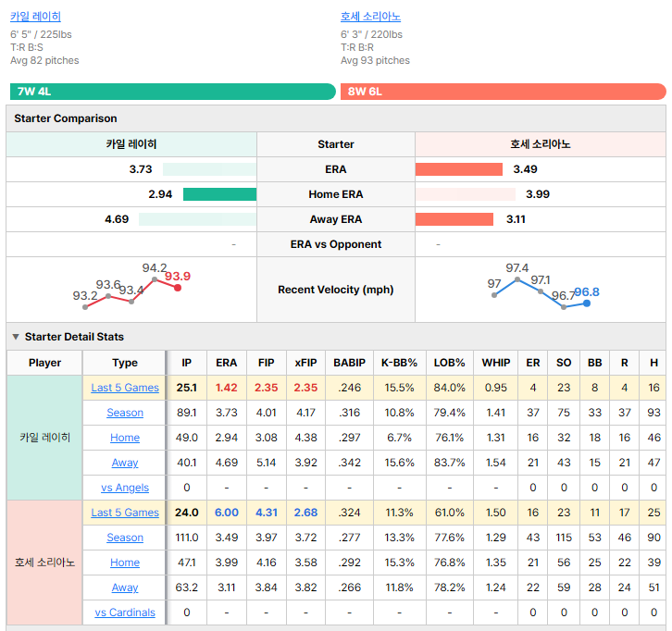Open 카일 레이히 Season stats link
The image size is (672, 631).
pyautogui.click(x=125, y=413)
